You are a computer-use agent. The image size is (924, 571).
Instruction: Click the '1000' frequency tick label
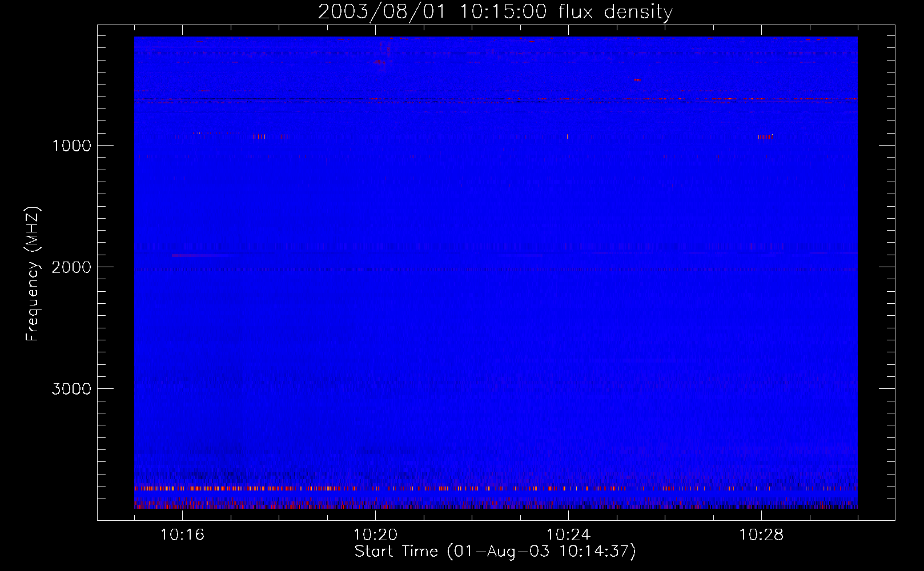pyautogui.click(x=71, y=146)
